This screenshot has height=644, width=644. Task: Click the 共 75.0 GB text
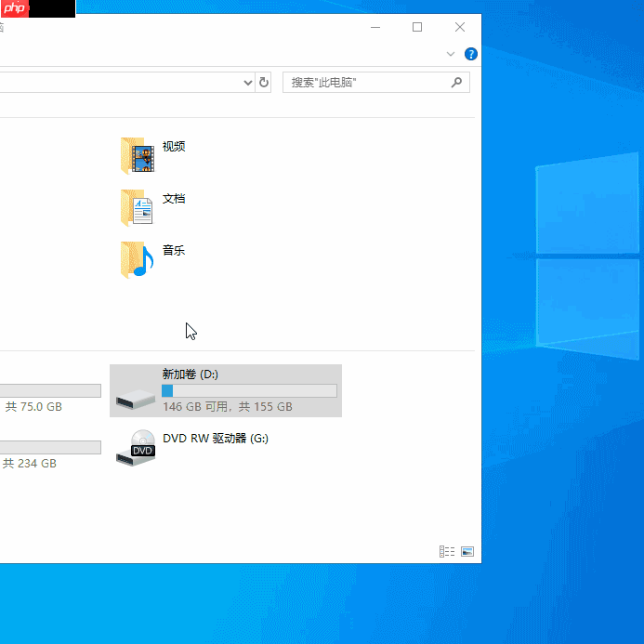tap(33, 407)
